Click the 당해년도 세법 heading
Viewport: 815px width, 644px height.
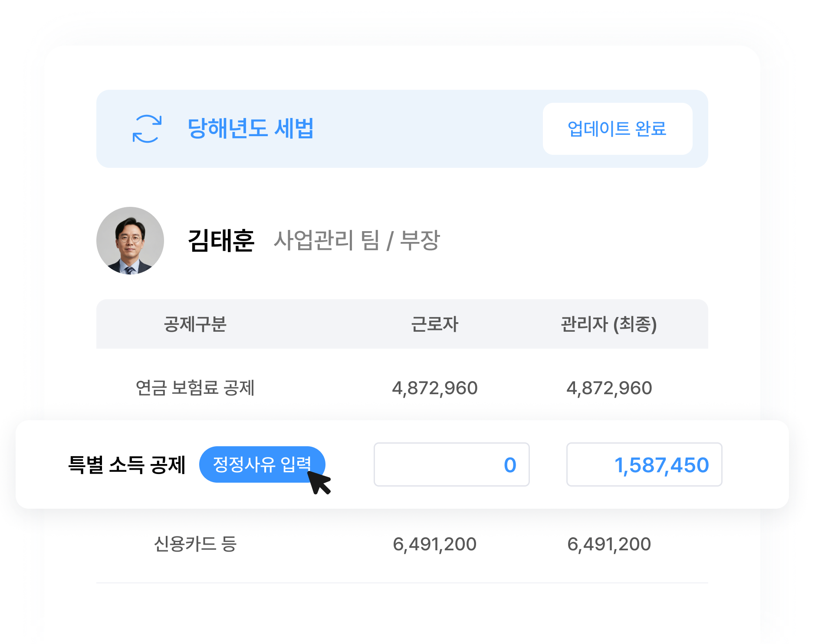250,129
